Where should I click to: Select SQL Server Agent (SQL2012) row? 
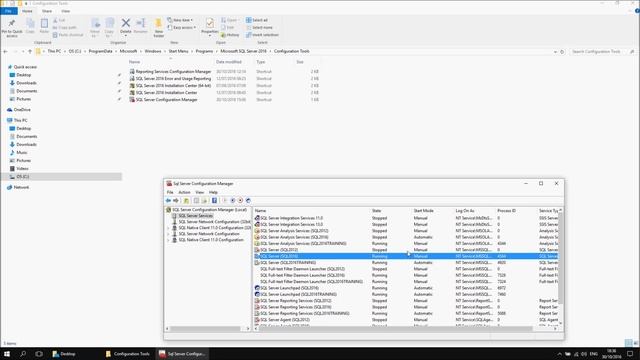[406, 320]
